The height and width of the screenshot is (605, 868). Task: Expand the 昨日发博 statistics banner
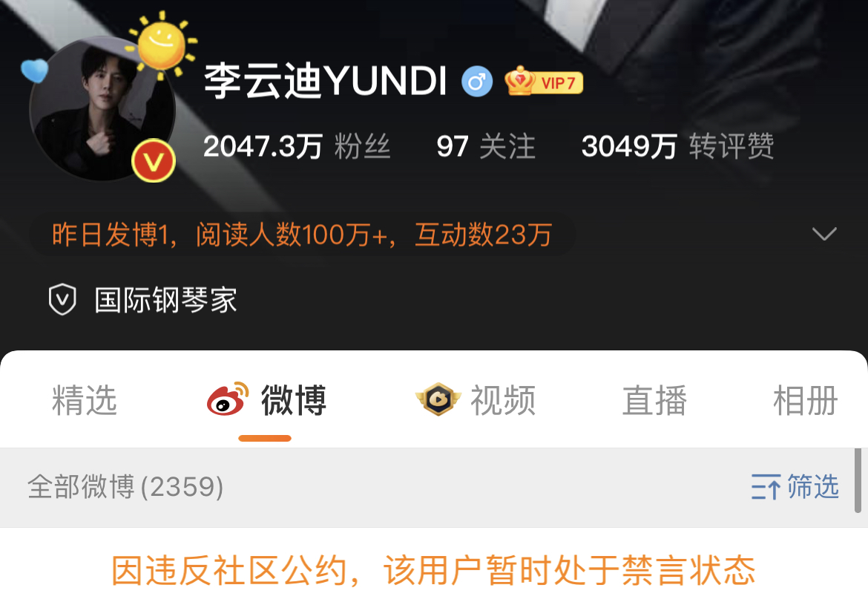302,235
